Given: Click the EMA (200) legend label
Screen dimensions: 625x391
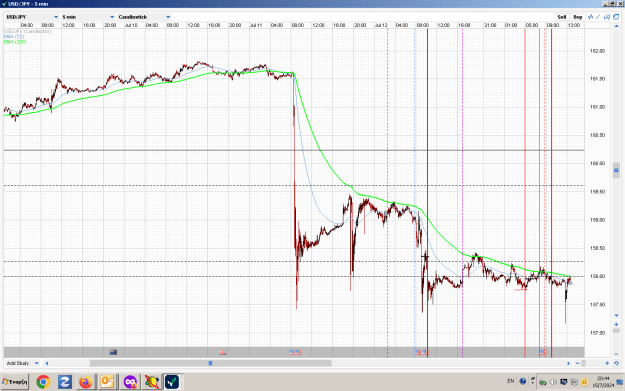Looking at the screenshot, I should pyautogui.click(x=15, y=41).
